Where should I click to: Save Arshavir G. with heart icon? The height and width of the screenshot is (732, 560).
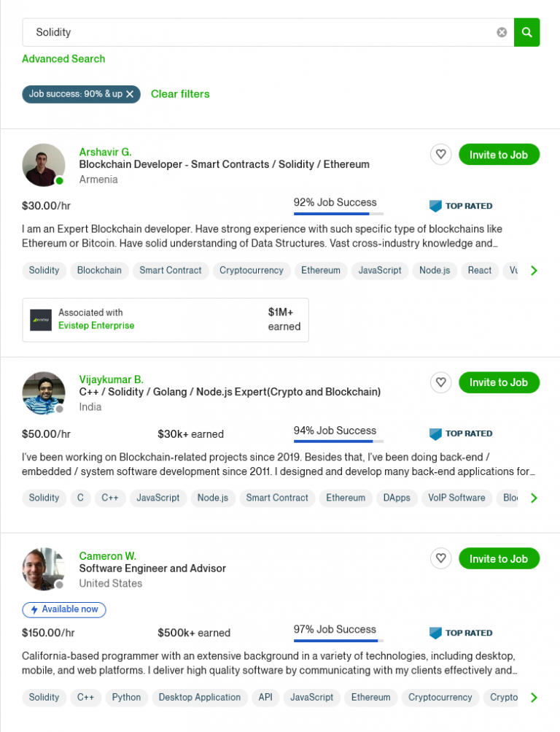coord(440,154)
